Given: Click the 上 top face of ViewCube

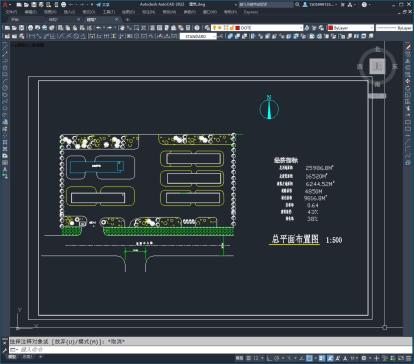Looking at the screenshot, I should (377, 66).
